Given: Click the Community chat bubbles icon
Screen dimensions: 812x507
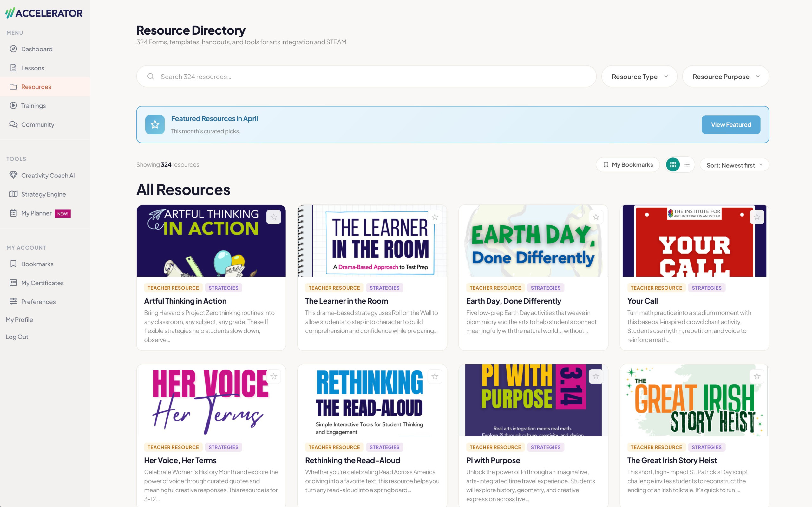Looking at the screenshot, I should [x=13, y=124].
